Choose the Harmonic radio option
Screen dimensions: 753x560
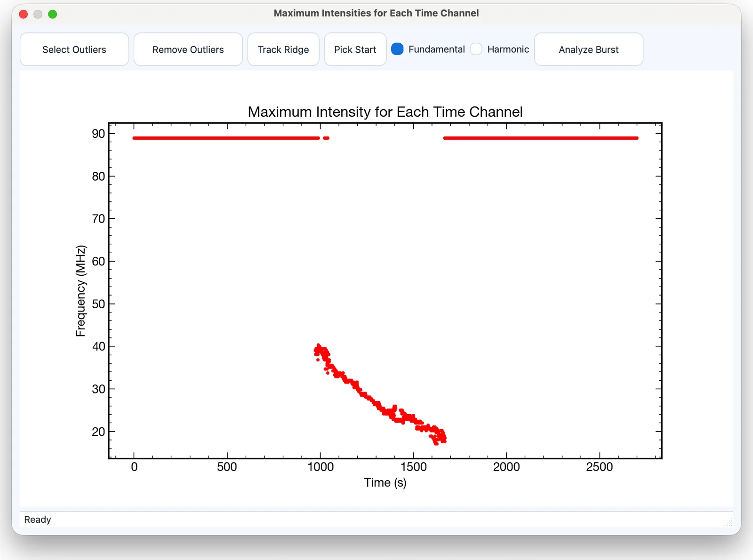[500, 49]
